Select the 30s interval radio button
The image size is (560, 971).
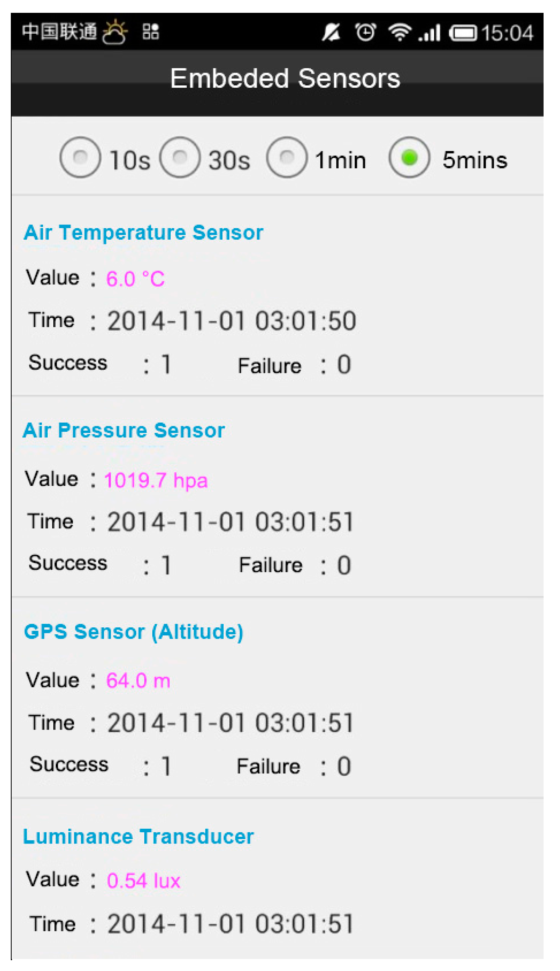pyautogui.click(x=180, y=158)
